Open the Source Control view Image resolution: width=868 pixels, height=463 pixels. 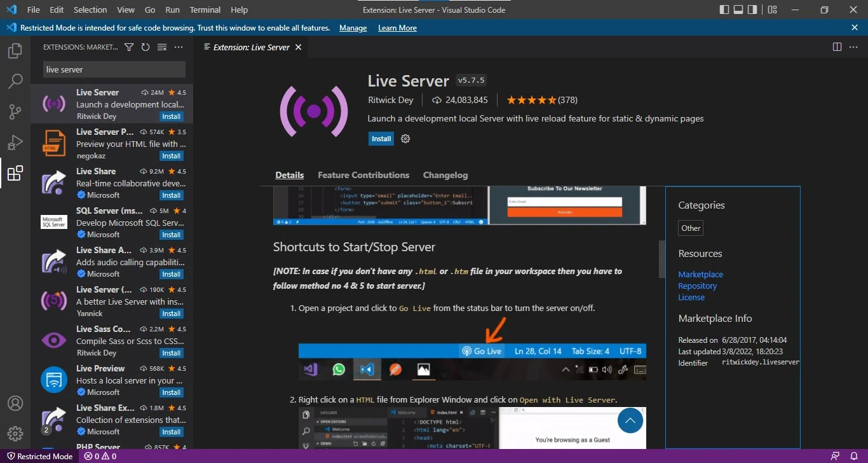[x=15, y=112]
